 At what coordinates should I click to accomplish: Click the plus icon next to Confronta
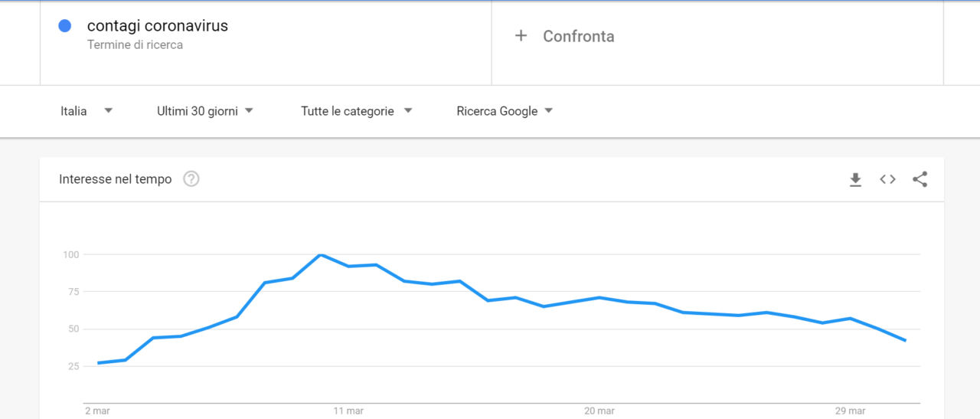[x=521, y=35]
